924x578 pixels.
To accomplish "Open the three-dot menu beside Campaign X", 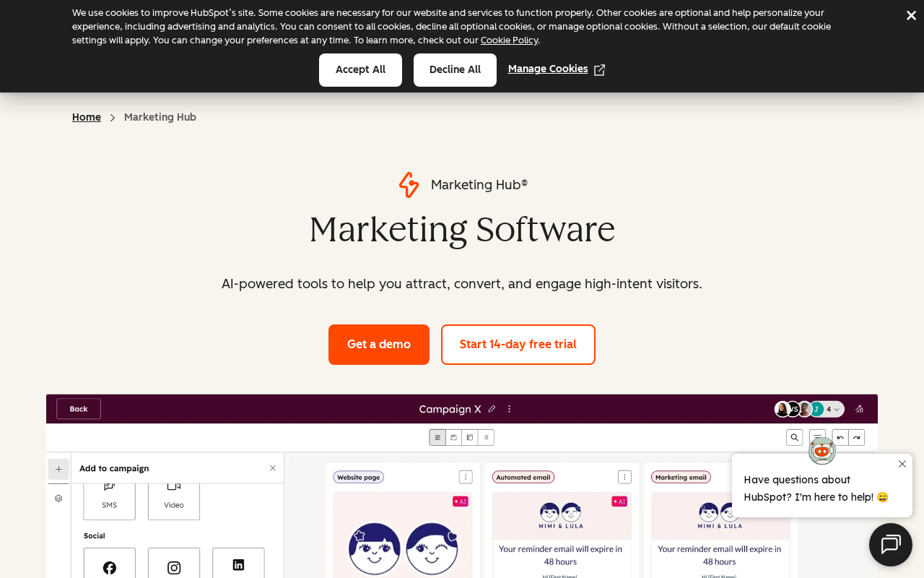I will pos(509,409).
